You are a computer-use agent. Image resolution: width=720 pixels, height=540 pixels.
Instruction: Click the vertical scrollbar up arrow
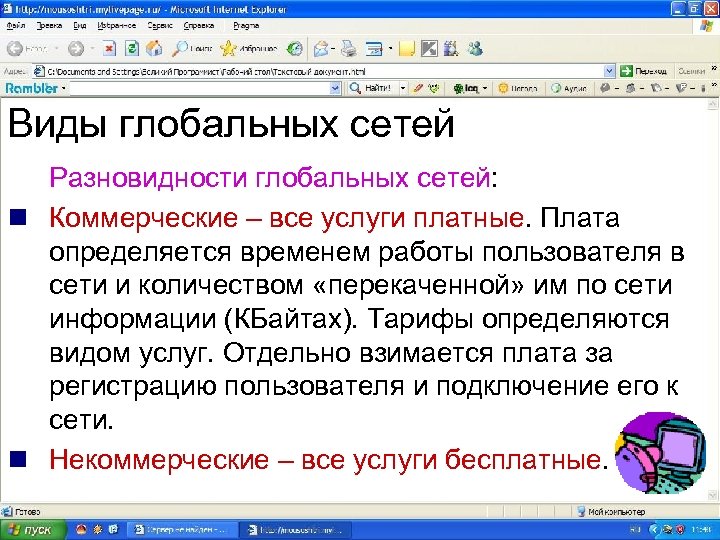712,104
